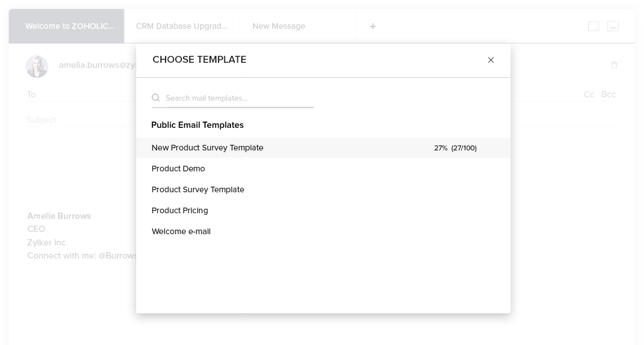Select the Product Pricing template

coord(180,210)
